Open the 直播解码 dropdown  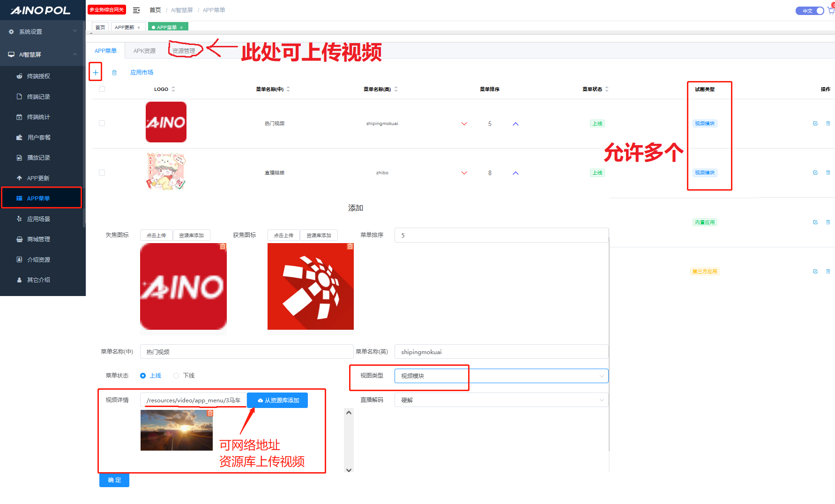(501, 400)
